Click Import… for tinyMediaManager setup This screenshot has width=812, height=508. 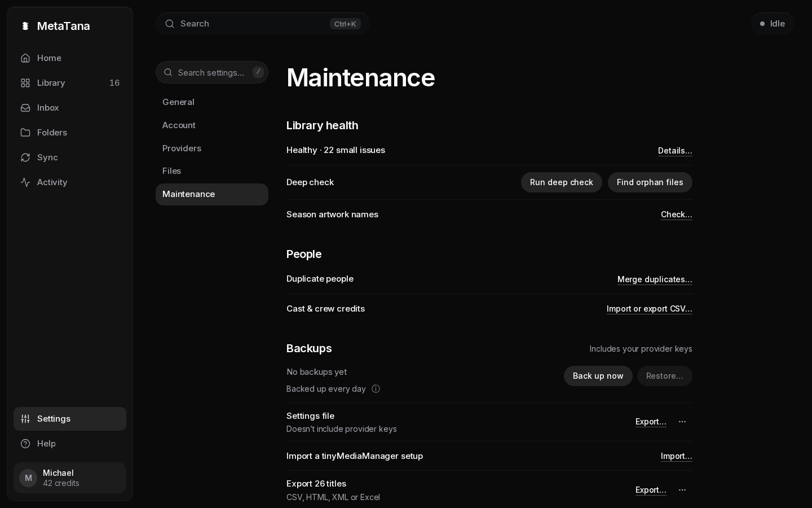677,456
